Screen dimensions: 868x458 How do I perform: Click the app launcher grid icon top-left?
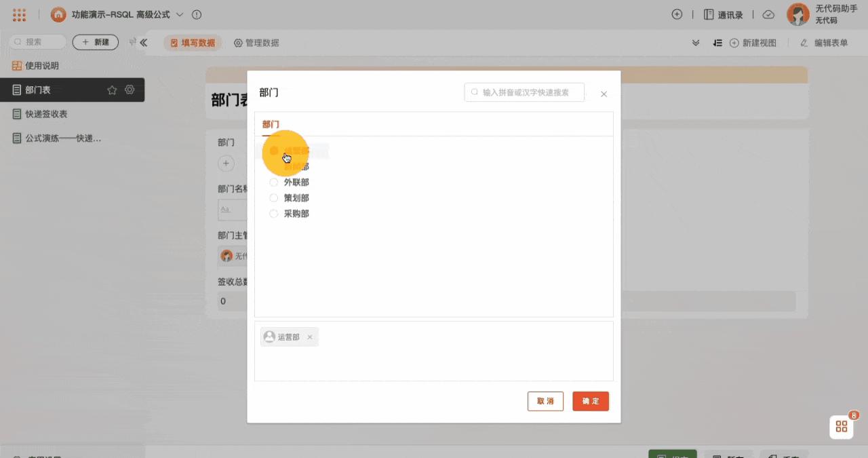point(18,14)
